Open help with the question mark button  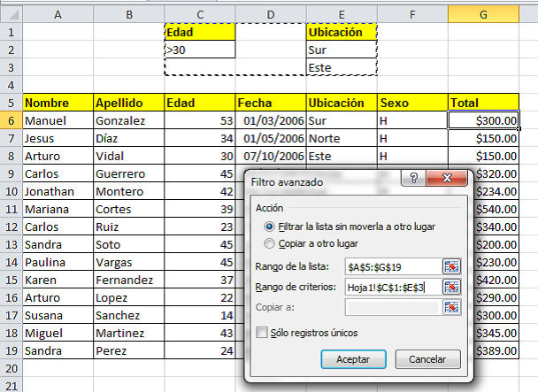[410, 179]
